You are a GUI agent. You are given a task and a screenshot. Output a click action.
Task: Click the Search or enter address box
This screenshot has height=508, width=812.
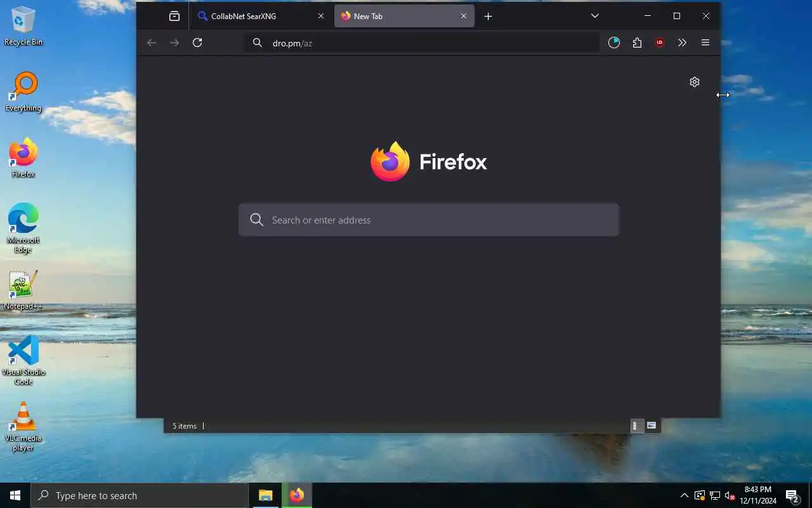429,220
